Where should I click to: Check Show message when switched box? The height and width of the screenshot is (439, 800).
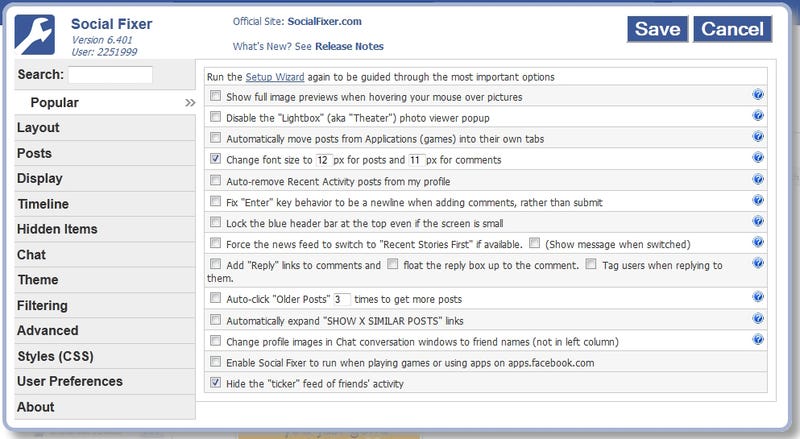tap(534, 243)
